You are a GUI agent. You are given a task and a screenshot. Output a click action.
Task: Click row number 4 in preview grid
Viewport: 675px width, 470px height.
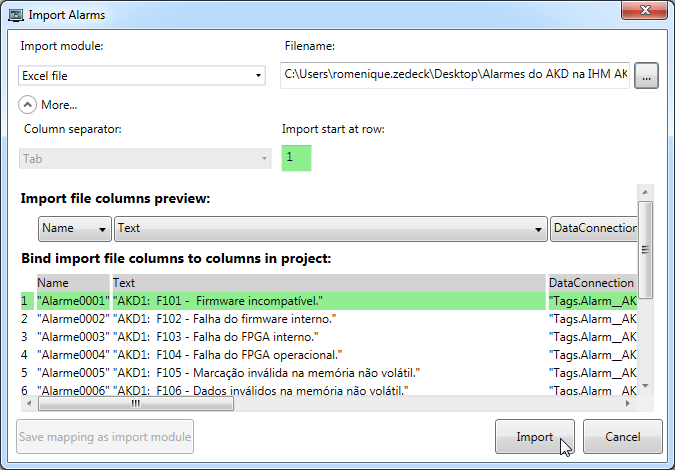pyautogui.click(x=25, y=355)
